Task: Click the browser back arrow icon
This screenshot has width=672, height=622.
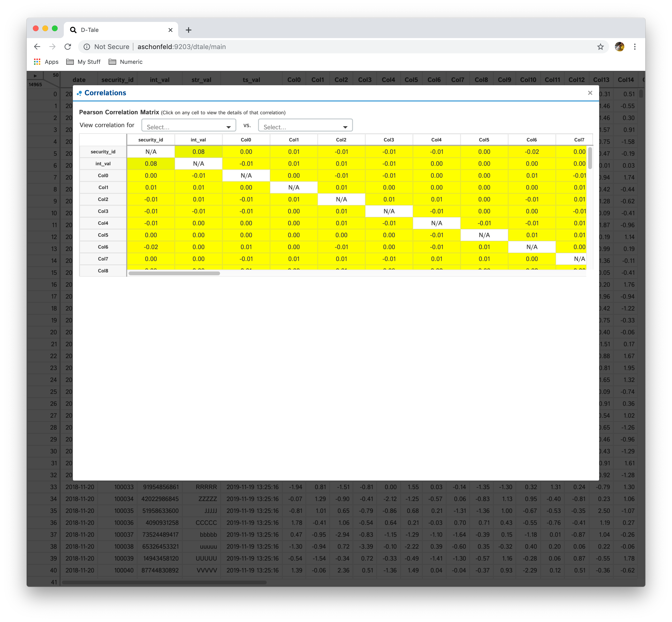Action: (x=37, y=47)
